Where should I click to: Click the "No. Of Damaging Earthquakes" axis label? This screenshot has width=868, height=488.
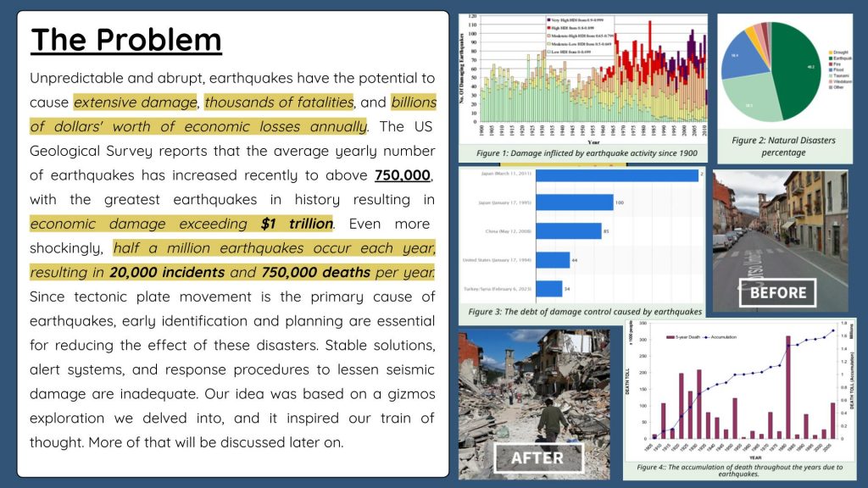click(x=462, y=69)
